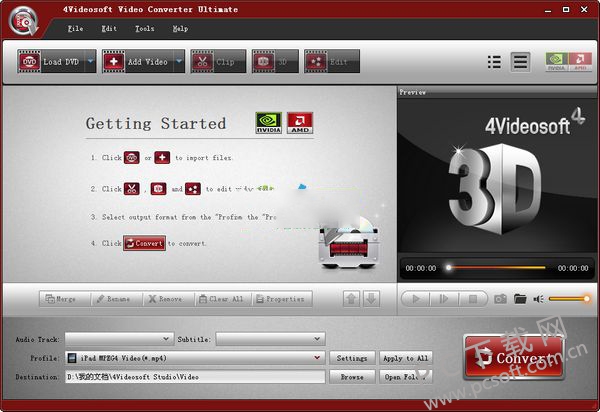Expand the Load DVD dropdown arrow
Screen dimensions: 600x412
click(x=91, y=62)
